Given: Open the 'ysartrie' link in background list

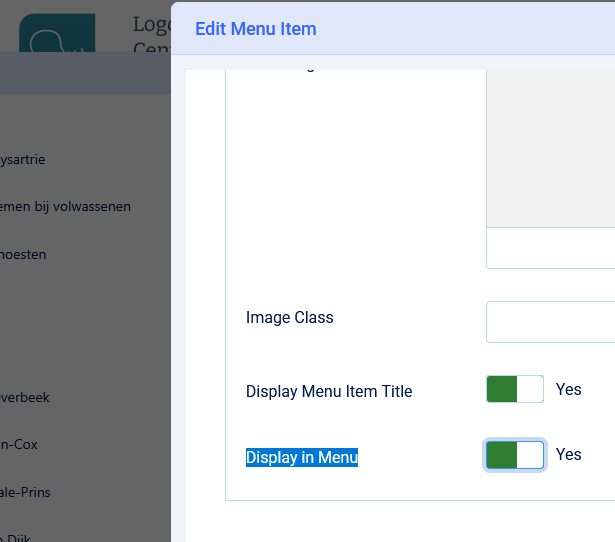Looking at the screenshot, I should [x=23, y=159].
